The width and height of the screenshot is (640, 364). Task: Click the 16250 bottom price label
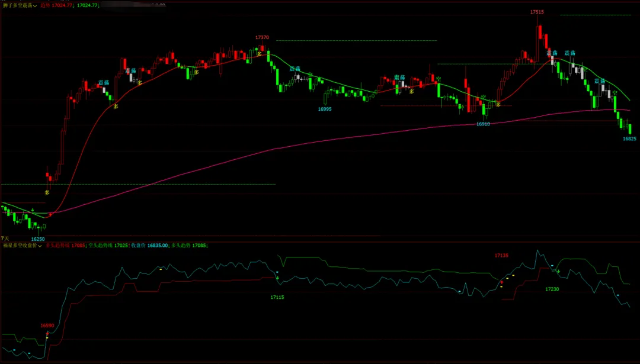38,239
